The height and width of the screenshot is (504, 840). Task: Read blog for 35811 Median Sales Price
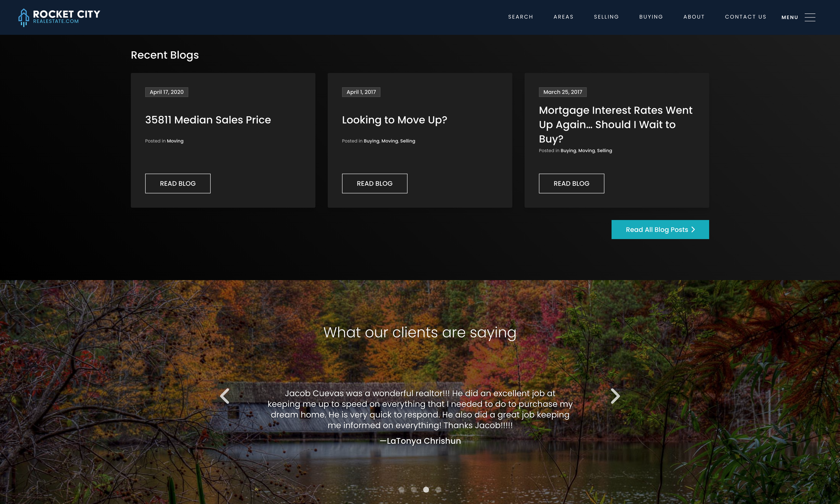(177, 183)
